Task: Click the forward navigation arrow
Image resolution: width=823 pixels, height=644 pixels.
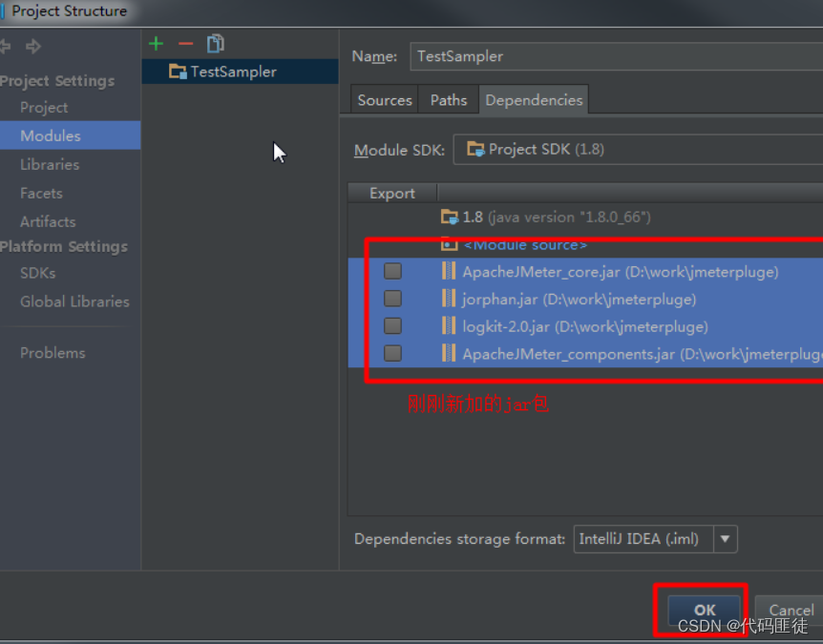Action: [x=33, y=46]
